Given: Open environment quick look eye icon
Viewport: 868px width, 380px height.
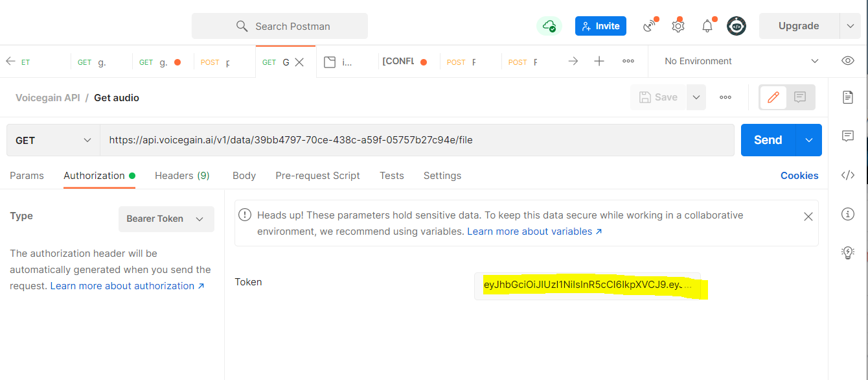Looking at the screenshot, I should (847, 61).
